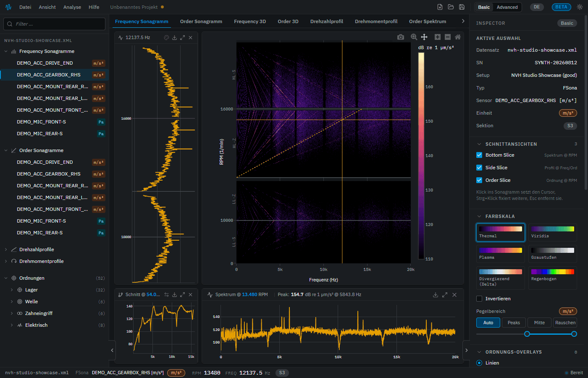Select the Linien radio button
Image resolution: width=588 pixels, height=378 pixels.
coord(479,363)
